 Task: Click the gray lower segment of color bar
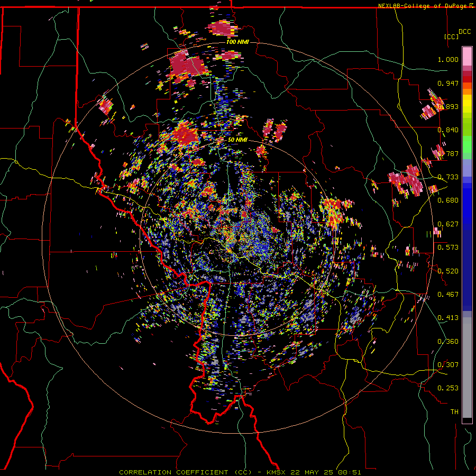click(467, 368)
